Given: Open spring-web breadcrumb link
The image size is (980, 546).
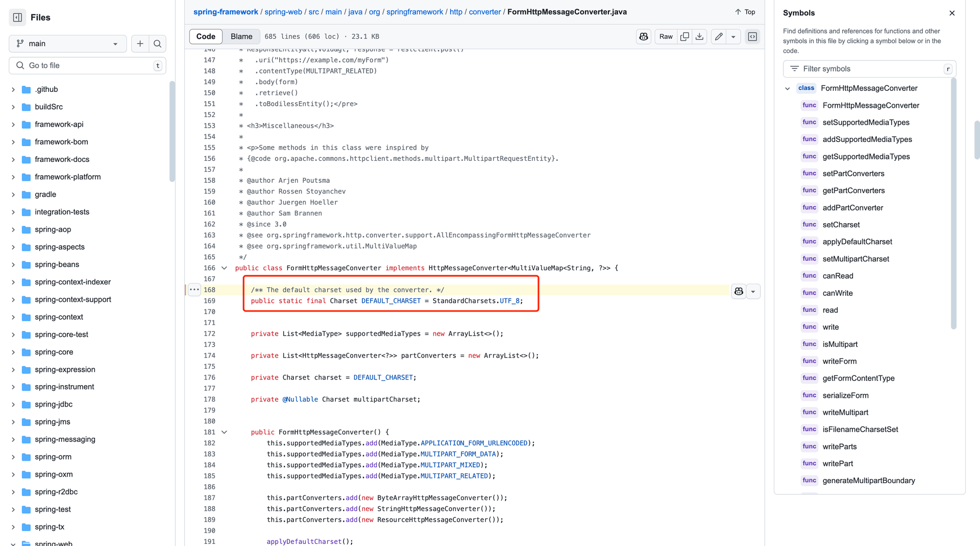Looking at the screenshot, I should (x=283, y=12).
